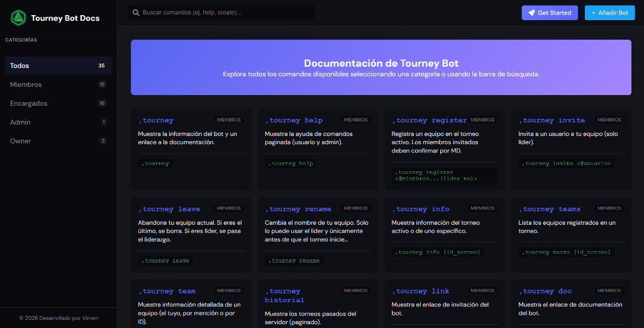Click the Añadir Bot button

coord(609,13)
